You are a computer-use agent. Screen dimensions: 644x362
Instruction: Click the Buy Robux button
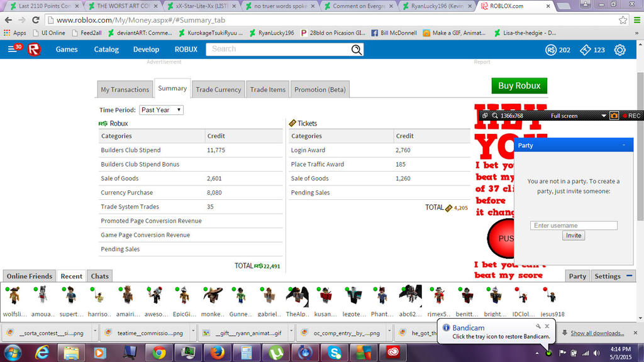pyautogui.click(x=519, y=85)
